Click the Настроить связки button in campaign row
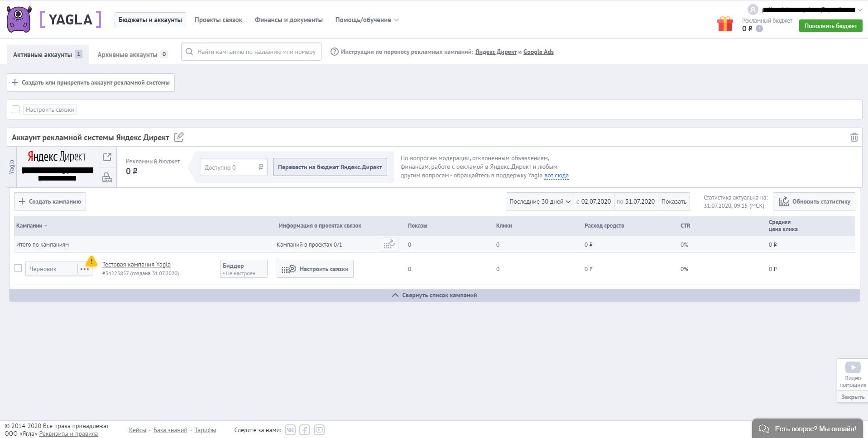 click(315, 269)
